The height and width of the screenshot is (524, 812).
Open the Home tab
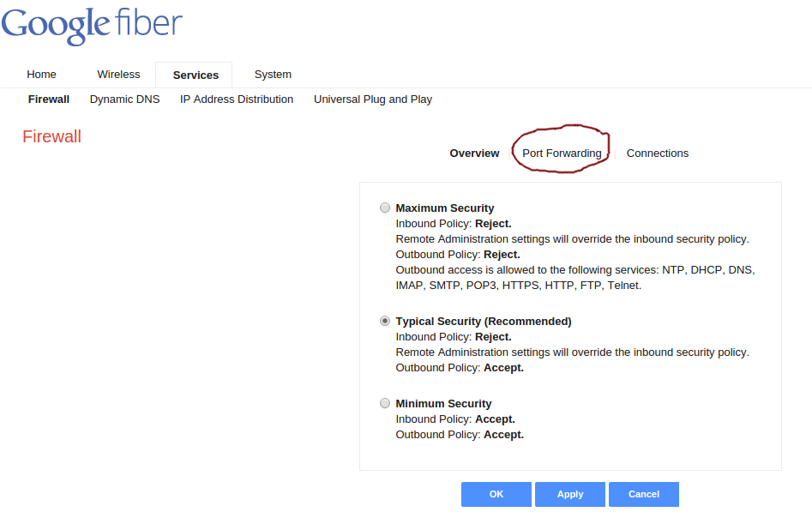pyautogui.click(x=41, y=75)
